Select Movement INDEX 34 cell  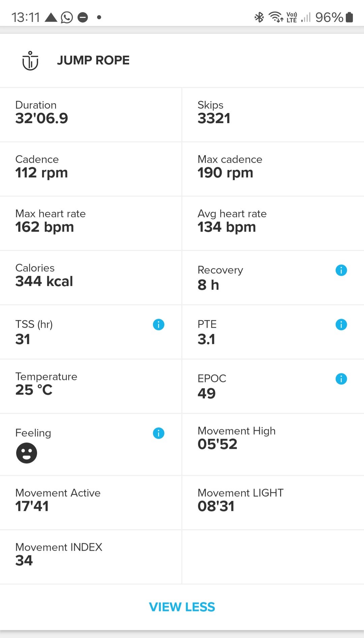pos(91,557)
